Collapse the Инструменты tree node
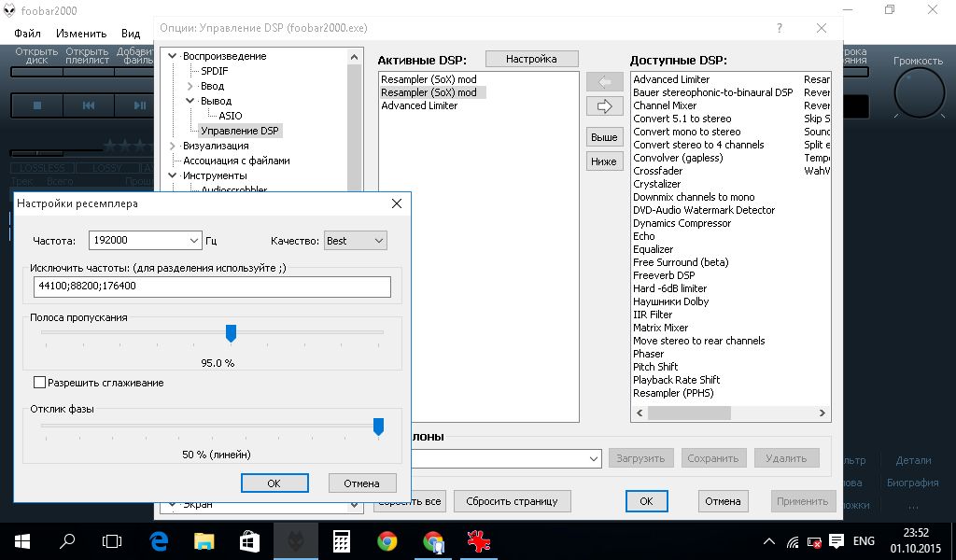 coord(173,175)
